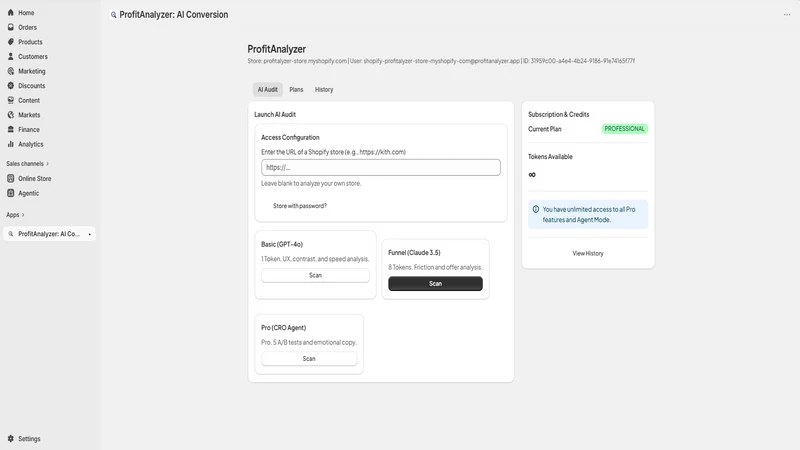Open Settings gear icon
The image size is (800, 450).
pyautogui.click(x=11, y=439)
